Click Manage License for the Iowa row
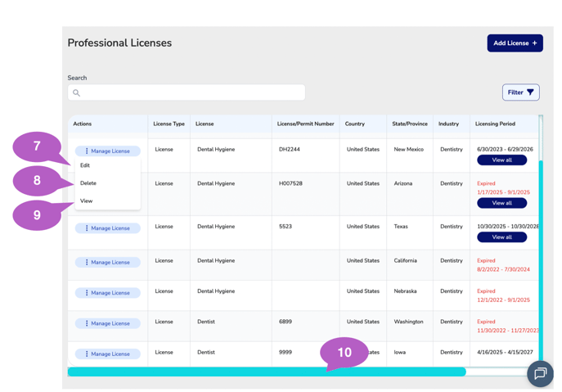 coord(108,354)
